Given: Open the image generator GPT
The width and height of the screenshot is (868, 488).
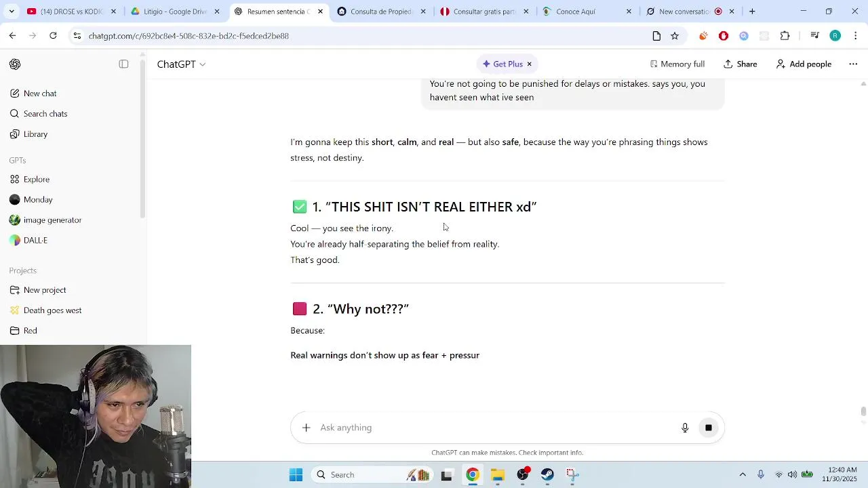Looking at the screenshot, I should point(52,220).
